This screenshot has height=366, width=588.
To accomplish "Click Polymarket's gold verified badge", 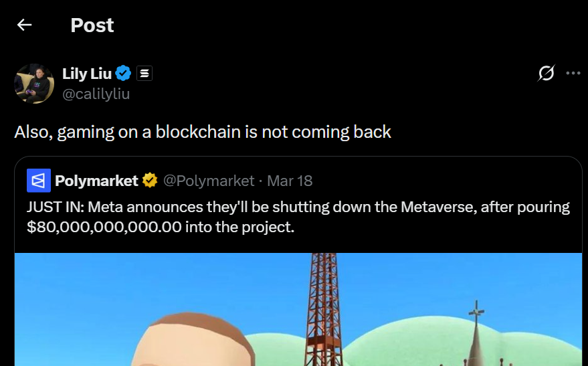I will coord(150,181).
